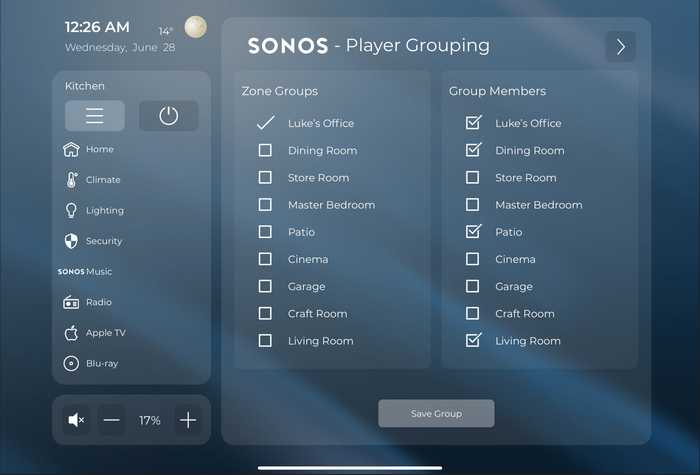Screen dimensions: 700x475
Task: Open the Radio menu item
Action: click(x=99, y=302)
